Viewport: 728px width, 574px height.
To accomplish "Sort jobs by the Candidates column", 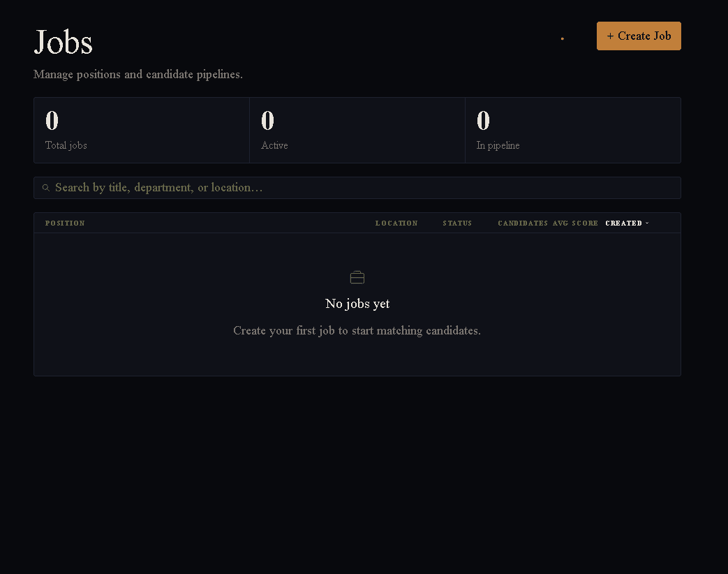I will click(x=523, y=223).
